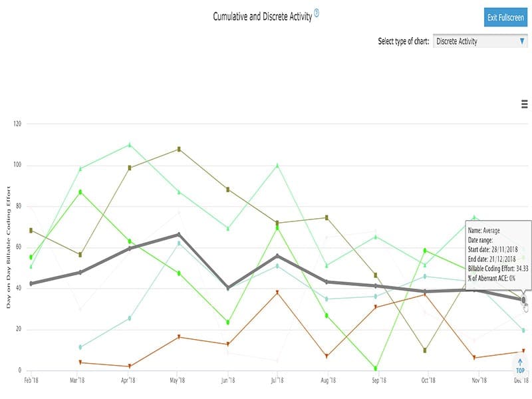Select the orange triangle marker at Sep '18

[x=376, y=307]
